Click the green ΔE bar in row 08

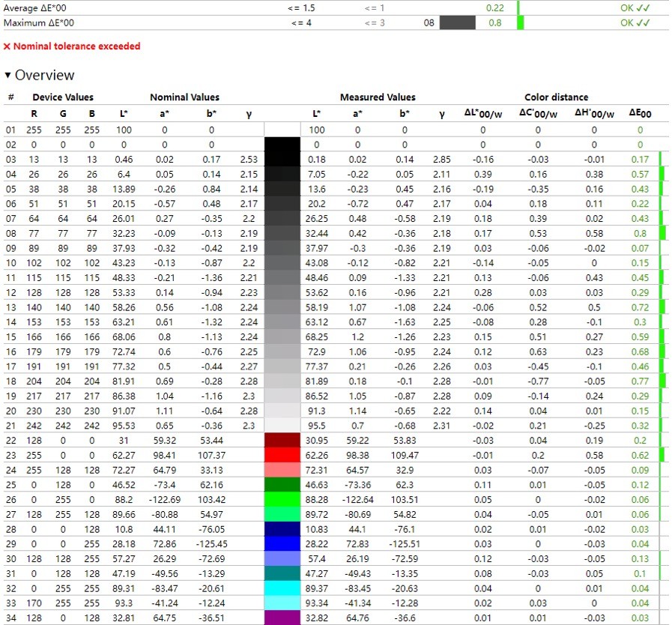tap(662, 233)
